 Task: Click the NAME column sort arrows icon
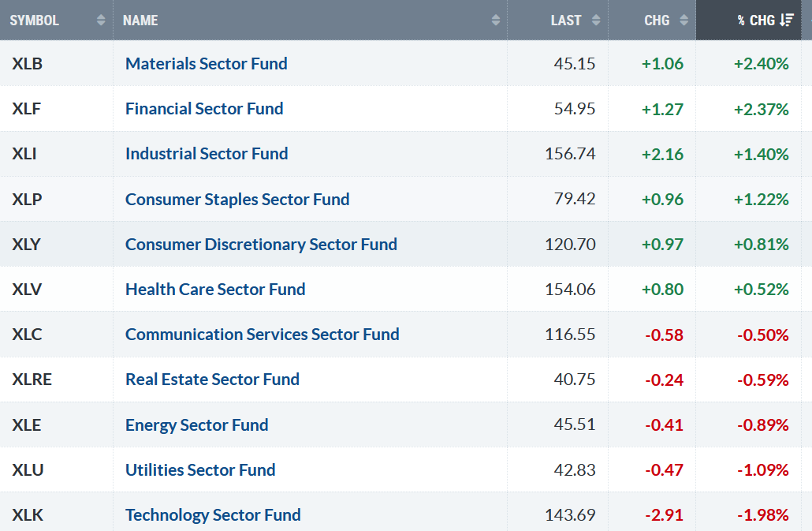495,21
